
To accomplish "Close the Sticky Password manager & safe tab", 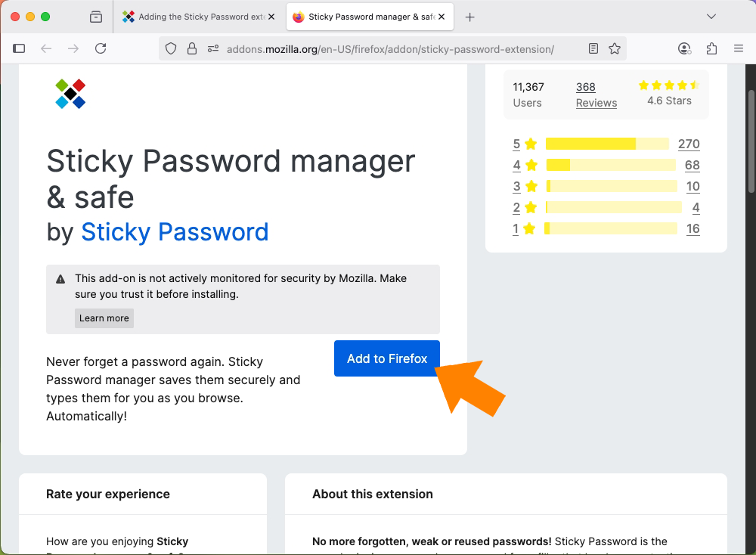I will click(x=442, y=17).
